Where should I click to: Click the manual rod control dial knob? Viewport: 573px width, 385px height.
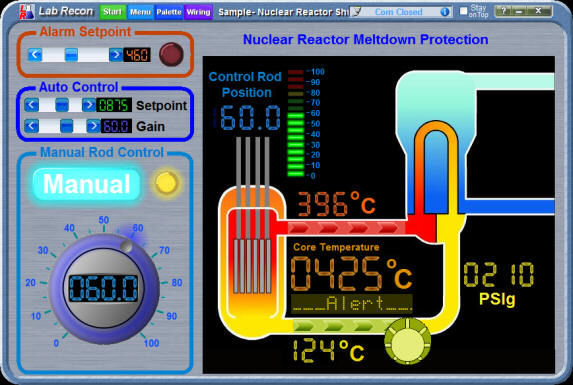[x=104, y=289]
